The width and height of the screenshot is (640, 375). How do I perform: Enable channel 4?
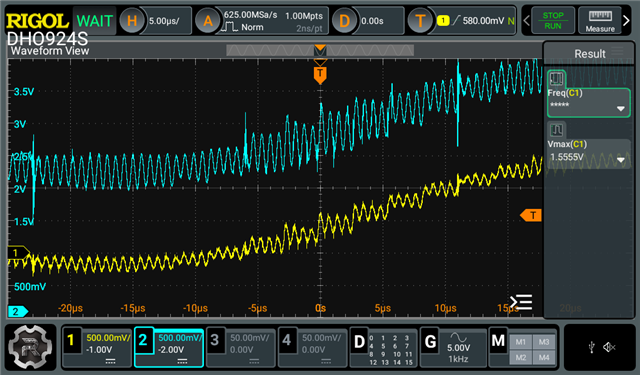pos(287,340)
